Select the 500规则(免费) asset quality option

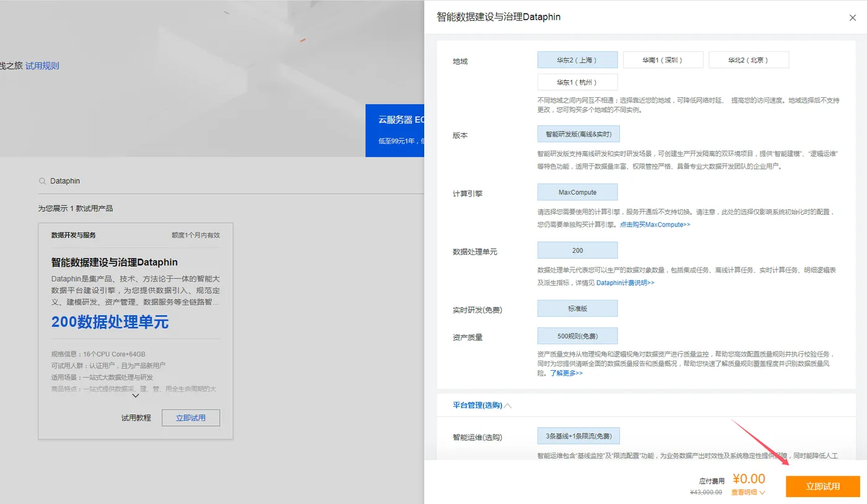point(578,336)
